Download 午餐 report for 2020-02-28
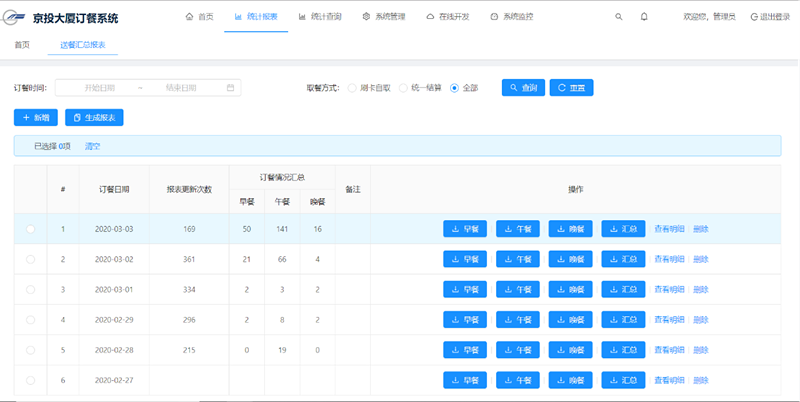This screenshot has width=800, height=402. click(x=518, y=350)
